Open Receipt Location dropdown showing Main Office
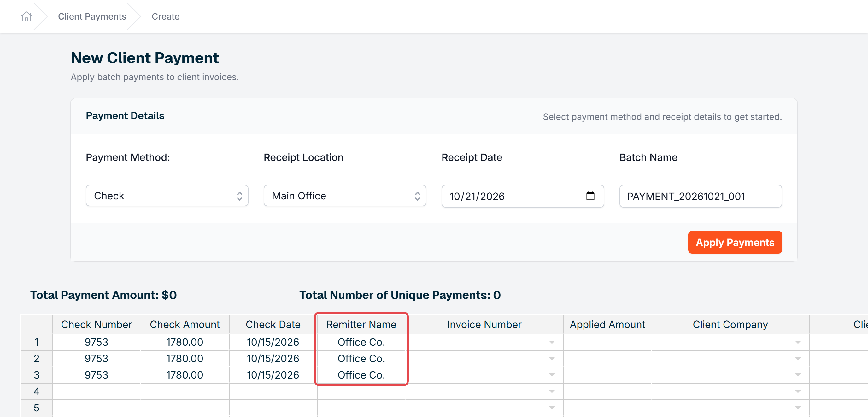The height and width of the screenshot is (417, 868). pyautogui.click(x=345, y=196)
